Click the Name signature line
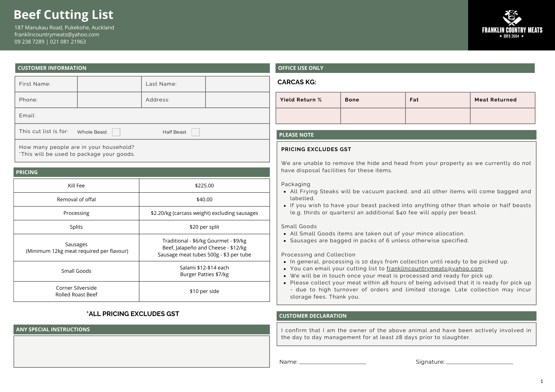 pyautogui.click(x=332, y=362)
